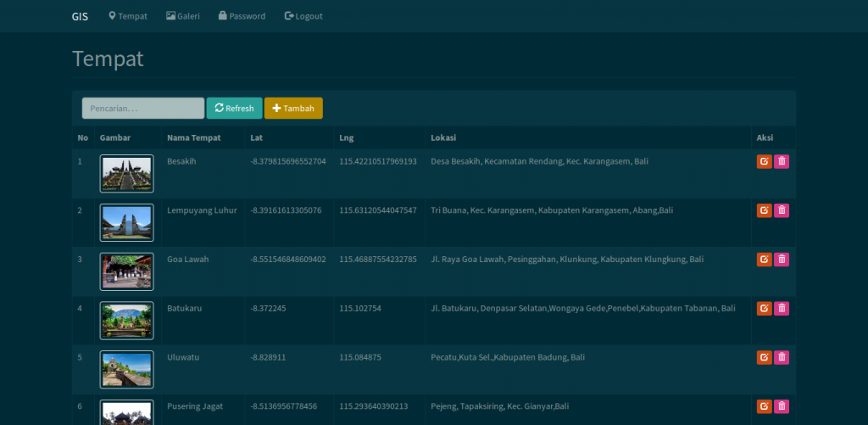Edit the Pusering Jagat entry

click(x=764, y=406)
